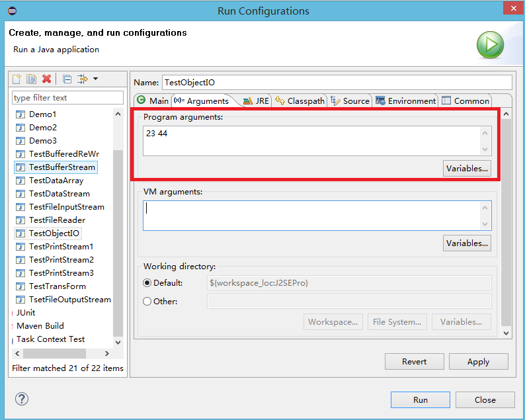Select TestPrintStream3 configuration
Screen dimensions: 525x420
click(x=61, y=273)
